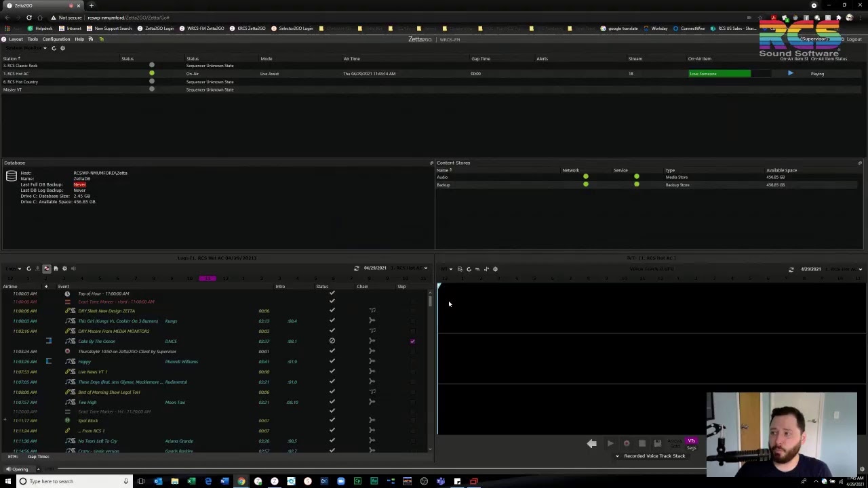The width and height of the screenshot is (868, 488).
Task: Click the Logout link
Action: point(854,39)
